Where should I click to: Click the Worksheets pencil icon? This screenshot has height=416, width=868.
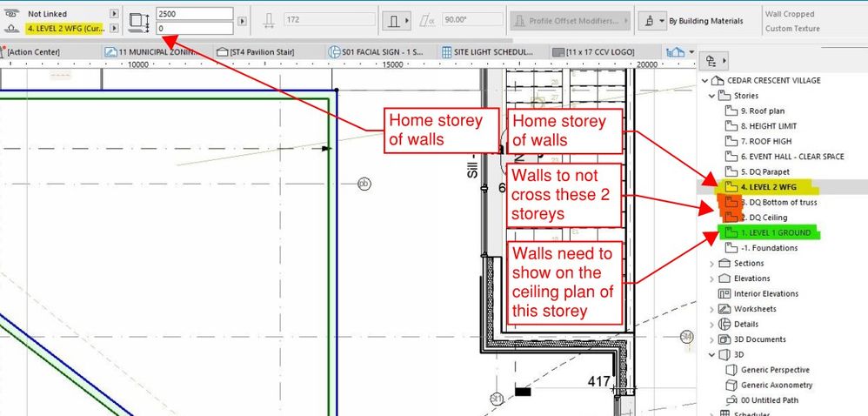[724, 309]
